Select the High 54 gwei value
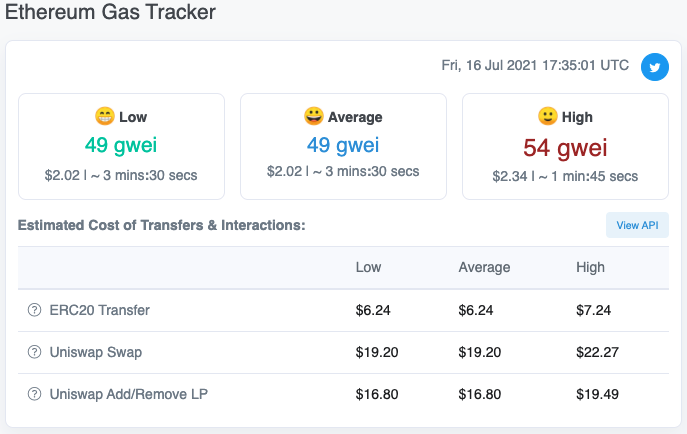This screenshot has height=434, width=687. [565, 147]
